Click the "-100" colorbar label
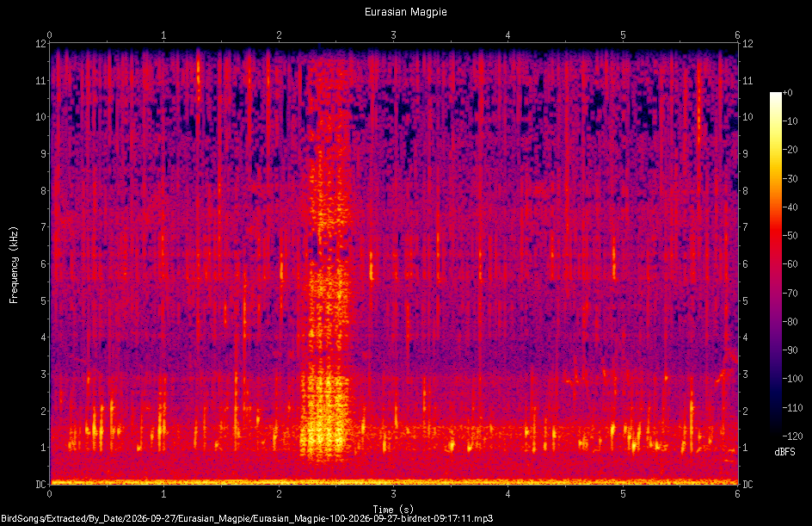The width and height of the screenshot is (812, 526). click(792, 379)
